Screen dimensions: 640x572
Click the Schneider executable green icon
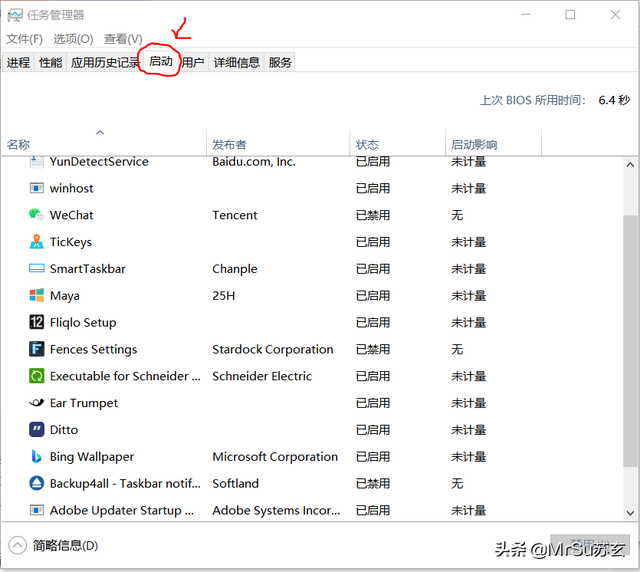pyautogui.click(x=36, y=376)
